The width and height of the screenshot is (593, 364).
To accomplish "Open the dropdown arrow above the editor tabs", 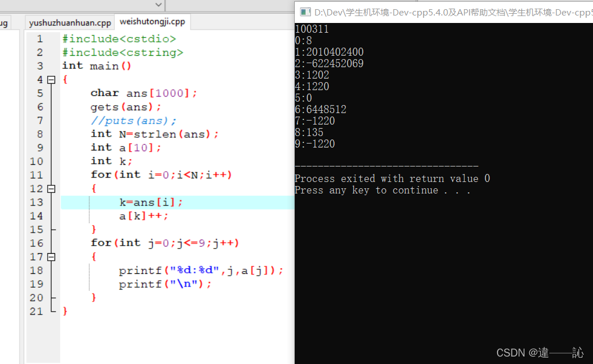I will click(159, 5).
